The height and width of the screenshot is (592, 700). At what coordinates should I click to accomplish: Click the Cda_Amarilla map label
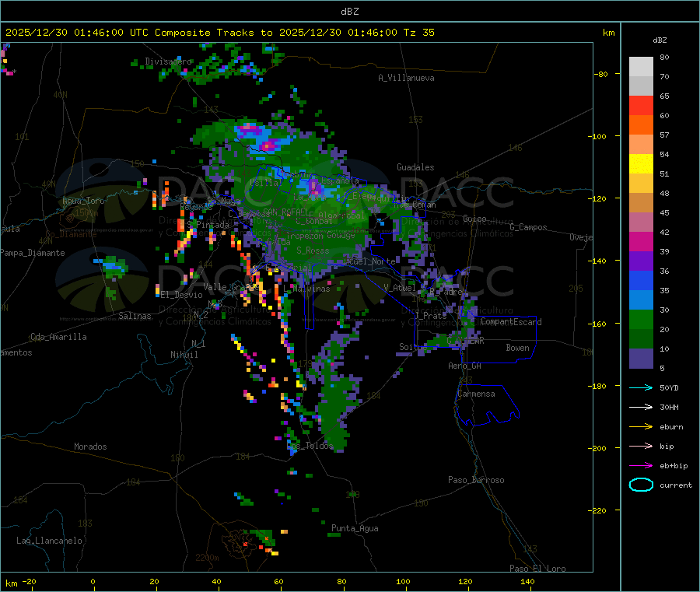58,337
